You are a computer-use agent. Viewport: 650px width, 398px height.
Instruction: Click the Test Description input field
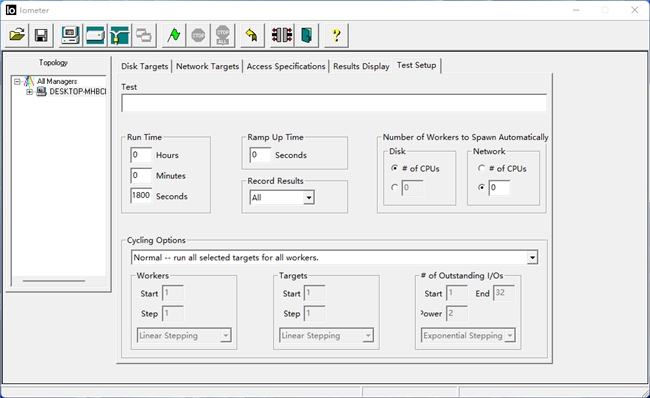tap(334, 103)
